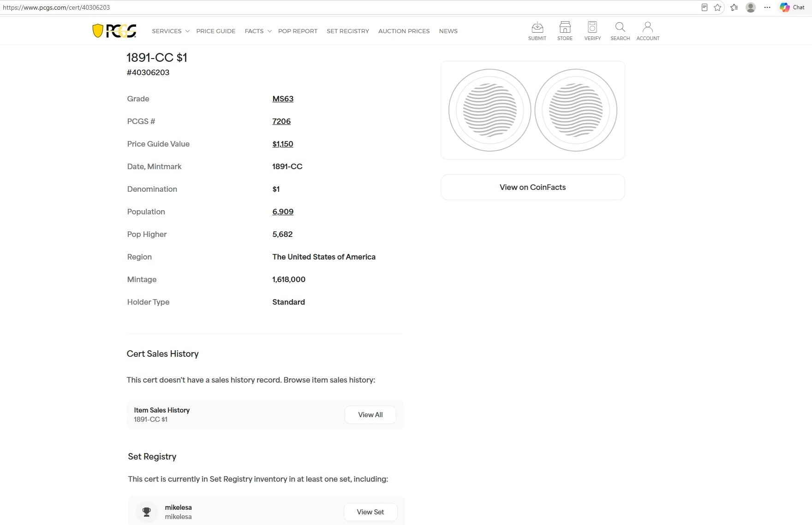Click the MS63 grade link

coord(283,99)
